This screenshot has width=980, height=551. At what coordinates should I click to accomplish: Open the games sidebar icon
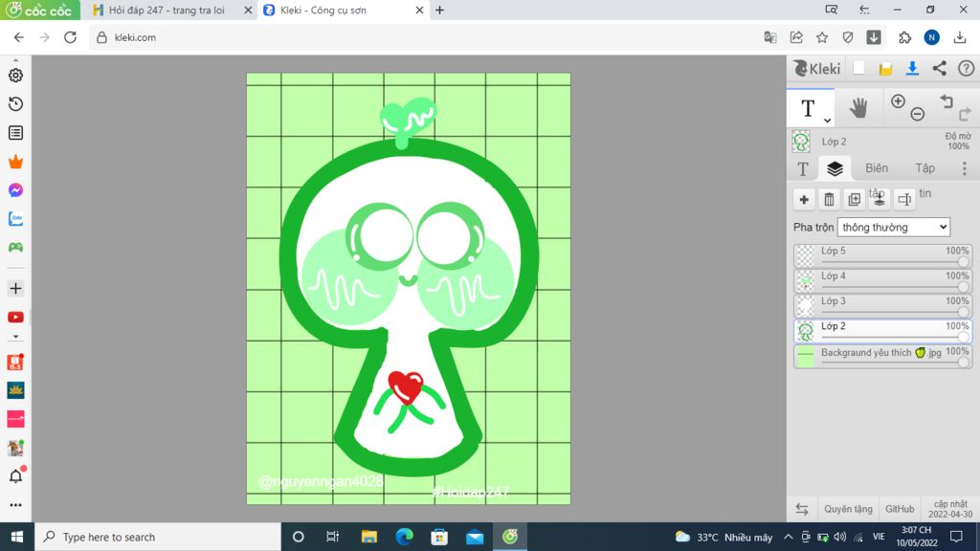tap(15, 248)
